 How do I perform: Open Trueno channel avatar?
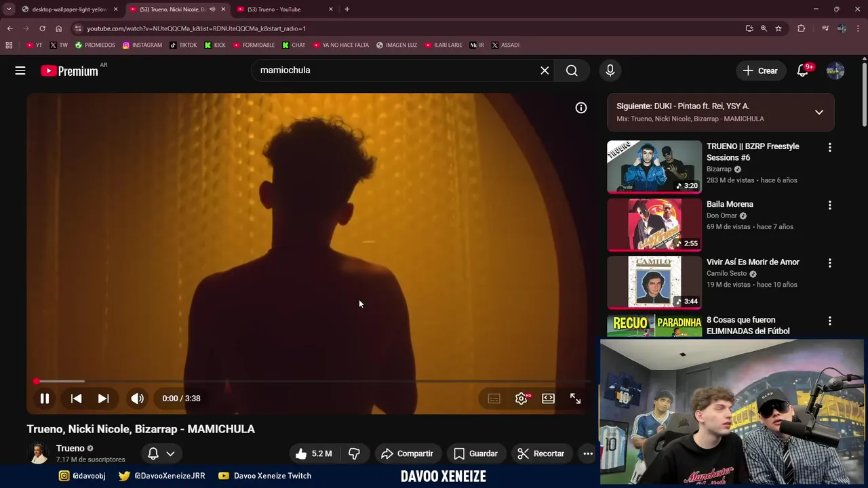coord(38,453)
